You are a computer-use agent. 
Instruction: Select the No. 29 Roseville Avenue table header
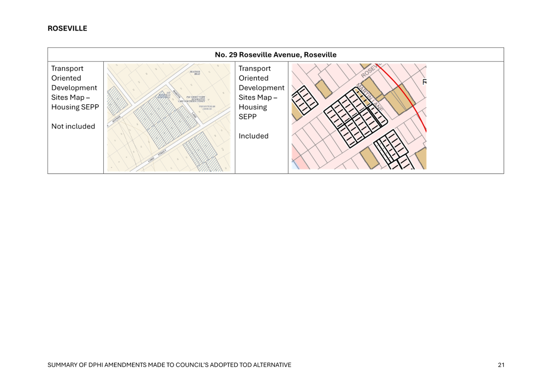point(276,55)
